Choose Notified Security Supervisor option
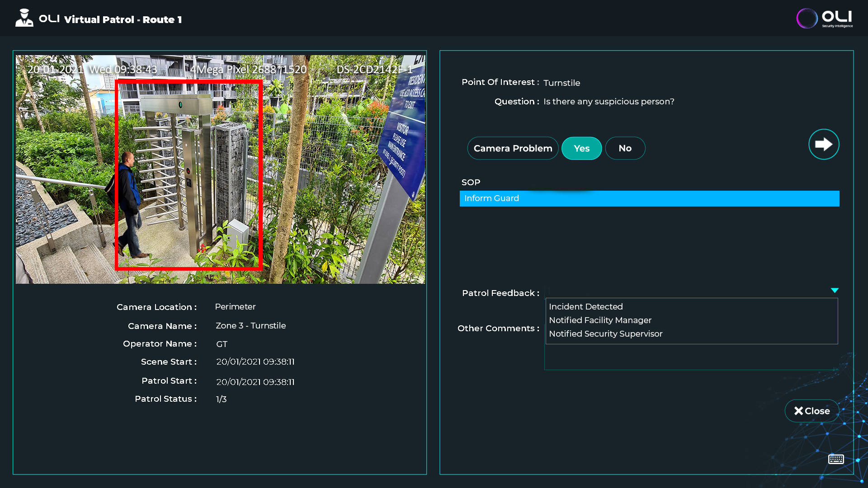The height and width of the screenshot is (488, 868). pos(605,333)
